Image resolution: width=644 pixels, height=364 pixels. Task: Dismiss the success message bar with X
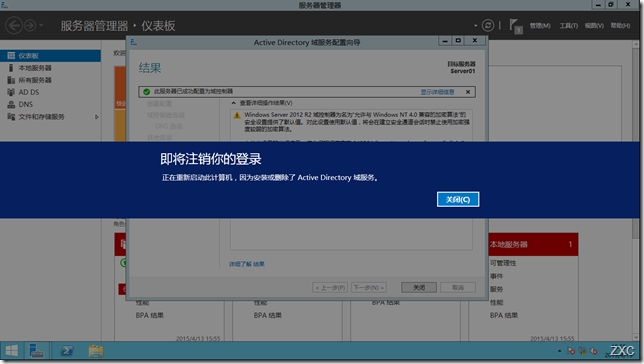(468, 92)
